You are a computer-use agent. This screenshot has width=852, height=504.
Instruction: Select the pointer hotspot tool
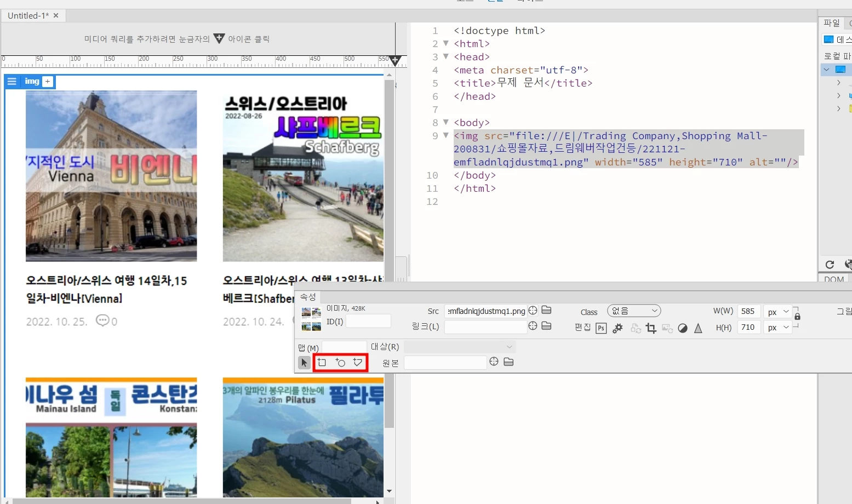[x=304, y=362]
